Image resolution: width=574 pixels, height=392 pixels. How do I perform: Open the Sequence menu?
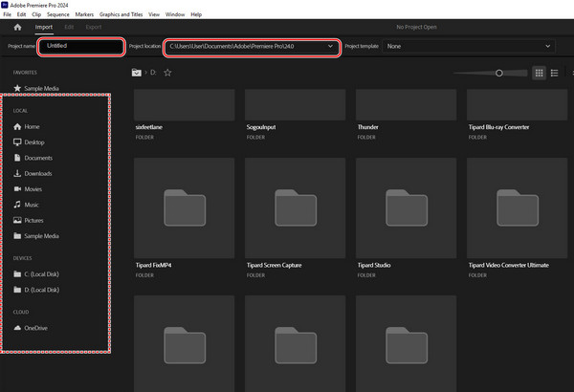tap(57, 14)
